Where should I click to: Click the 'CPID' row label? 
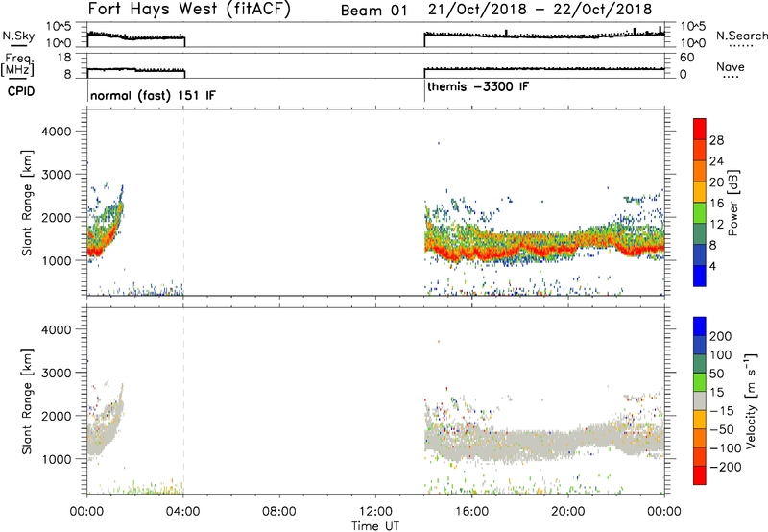pyautogui.click(x=21, y=91)
